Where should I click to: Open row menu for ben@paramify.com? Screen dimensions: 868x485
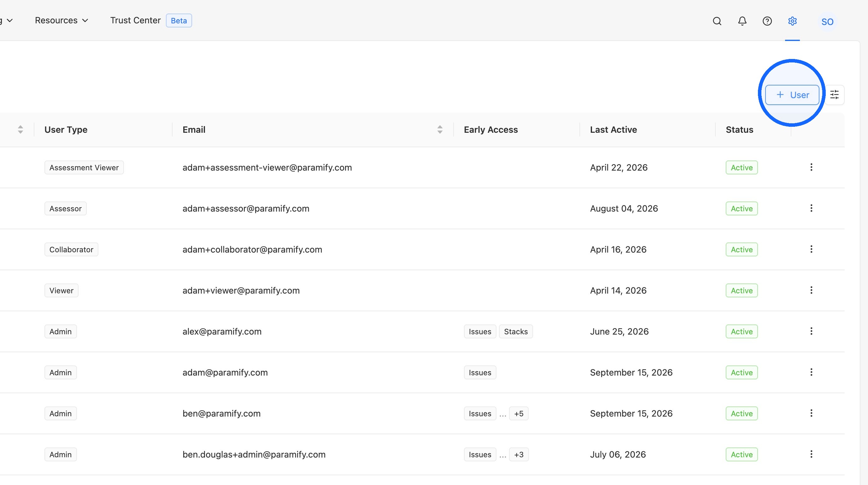pos(811,413)
